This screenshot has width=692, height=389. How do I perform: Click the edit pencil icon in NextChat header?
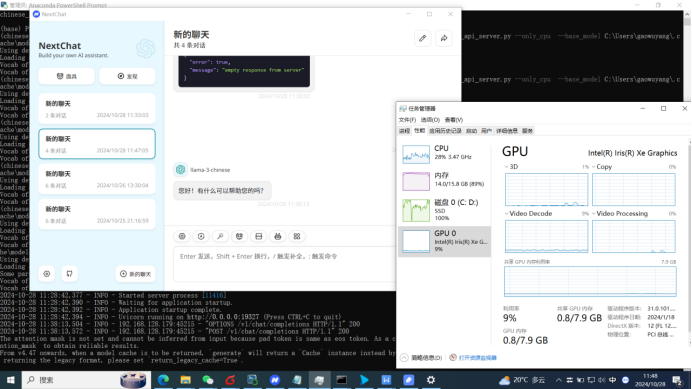click(x=422, y=38)
